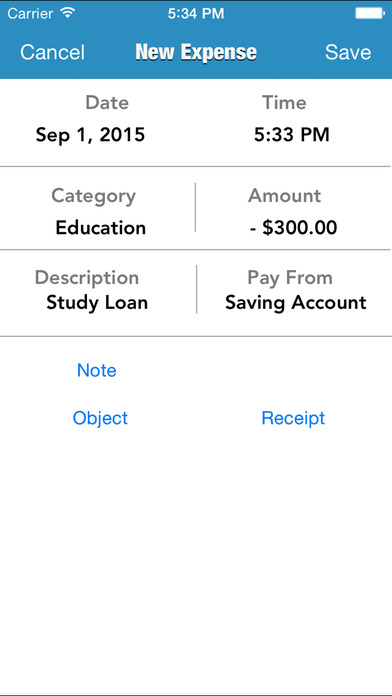Tap the Category label
This screenshot has width=392, height=696.
pos(93,196)
